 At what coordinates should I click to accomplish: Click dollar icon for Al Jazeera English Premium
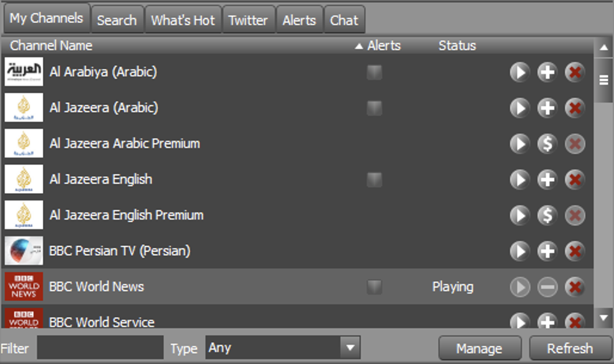pyautogui.click(x=547, y=215)
